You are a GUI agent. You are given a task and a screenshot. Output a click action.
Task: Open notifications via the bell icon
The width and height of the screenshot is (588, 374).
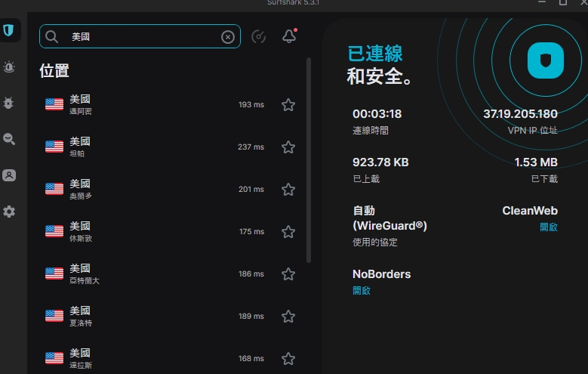tap(289, 36)
